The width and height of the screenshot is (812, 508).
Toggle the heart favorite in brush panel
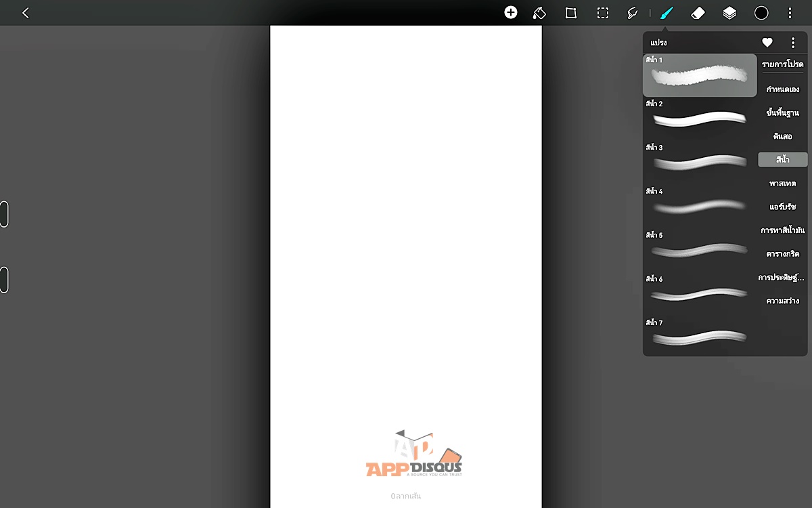pyautogui.click(x=767, y=43)
